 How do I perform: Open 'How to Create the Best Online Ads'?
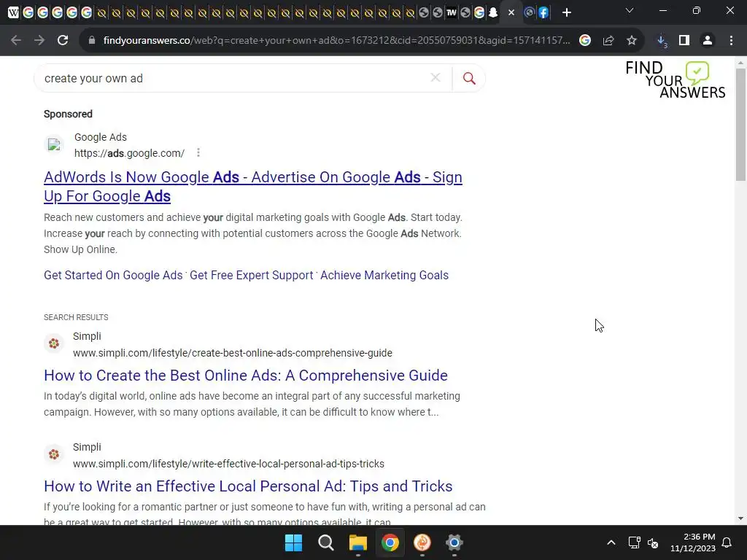(x=246, y=376)
